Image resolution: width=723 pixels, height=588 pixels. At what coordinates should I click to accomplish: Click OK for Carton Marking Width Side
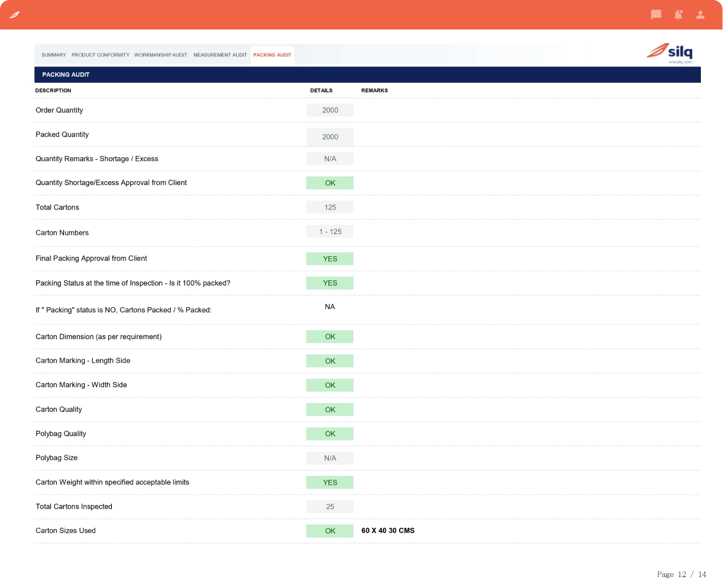[x=330, y=385]
